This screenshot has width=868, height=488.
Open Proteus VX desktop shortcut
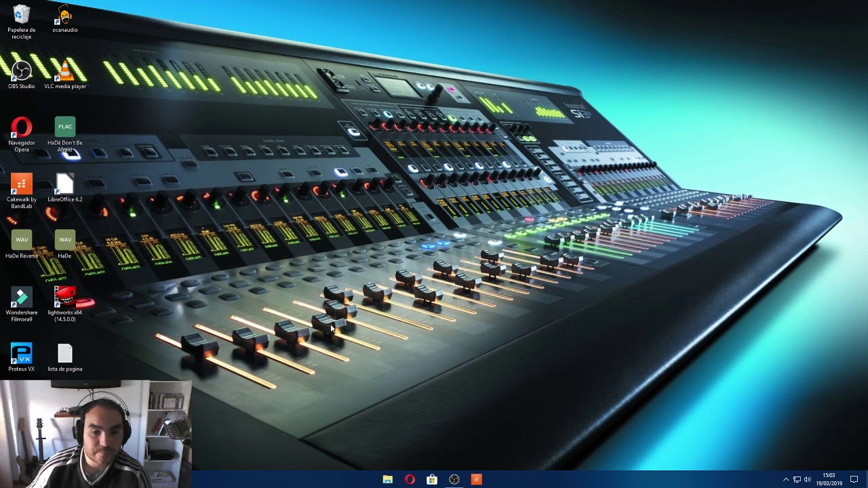[21, 358]
